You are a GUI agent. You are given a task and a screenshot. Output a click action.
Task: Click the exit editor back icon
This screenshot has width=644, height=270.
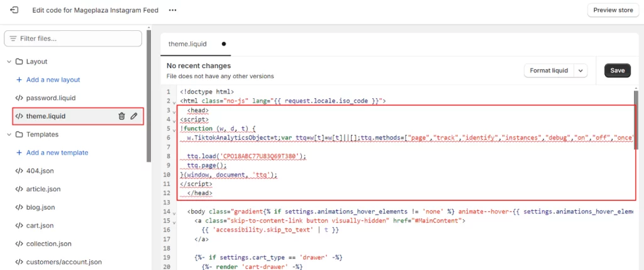click(14, 10)
